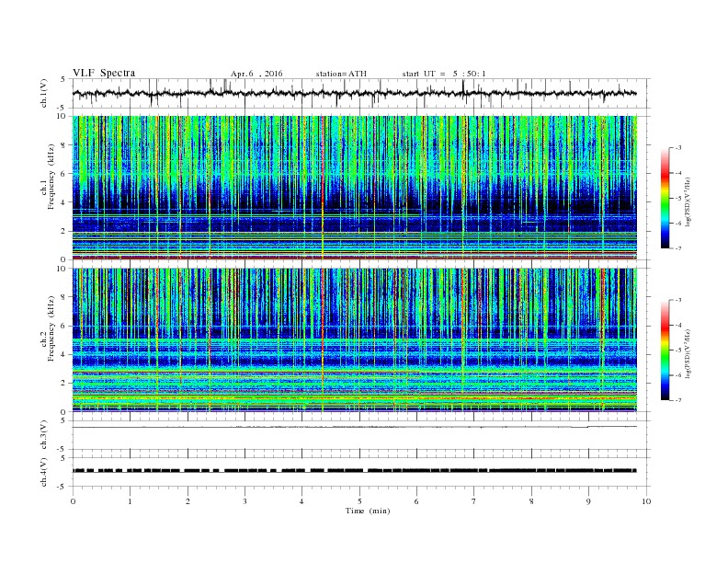The width and height of the screenshot is (728, 563).
Task: Click the "ch.1(V)" top axis label
Action: click(x=44, y=93)
